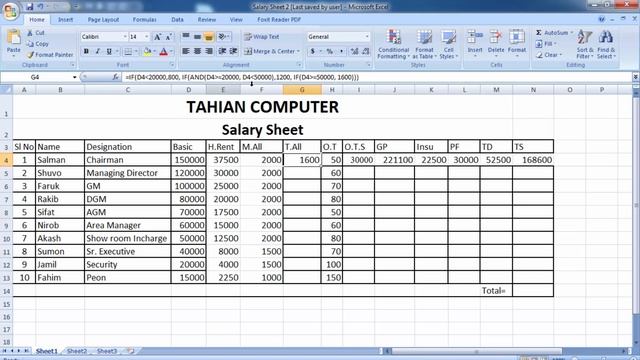Toggle Italic formatting
The width and height of the screenshot is (640, 360).
click(98, 51)
